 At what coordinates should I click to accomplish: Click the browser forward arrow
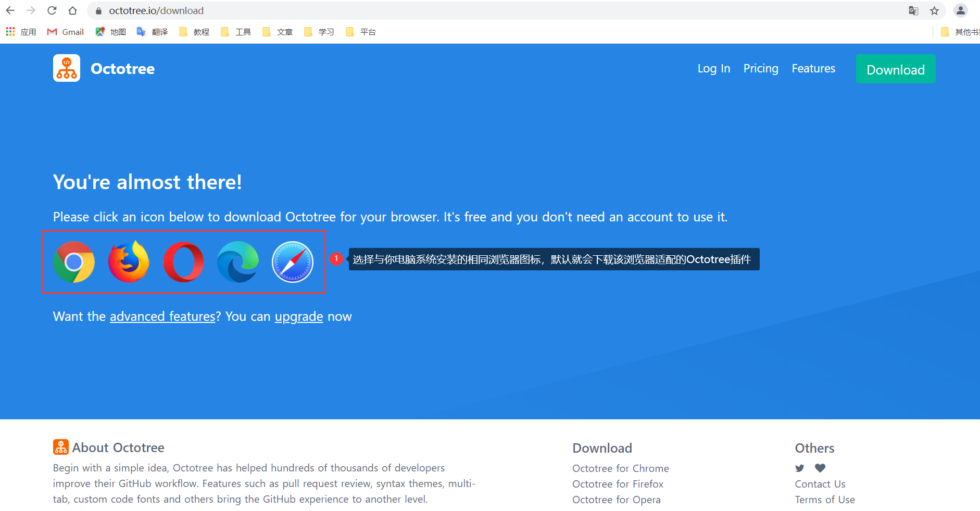coord(31,10)
